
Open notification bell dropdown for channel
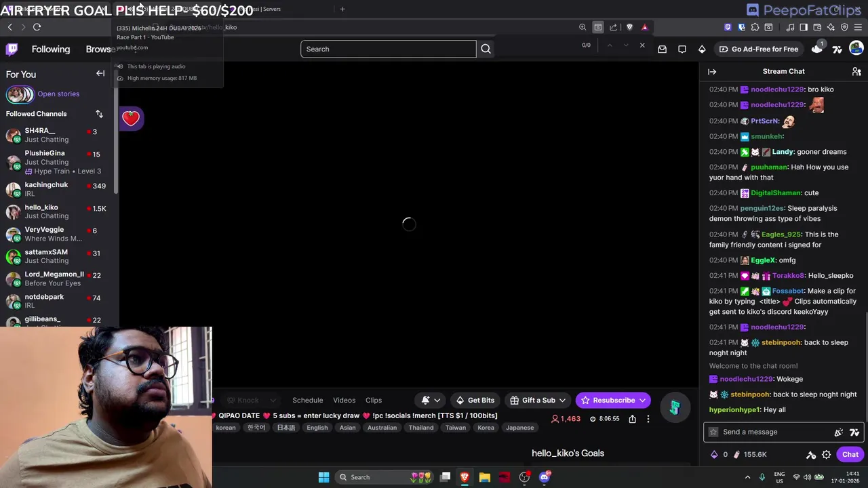click(431, 400)
